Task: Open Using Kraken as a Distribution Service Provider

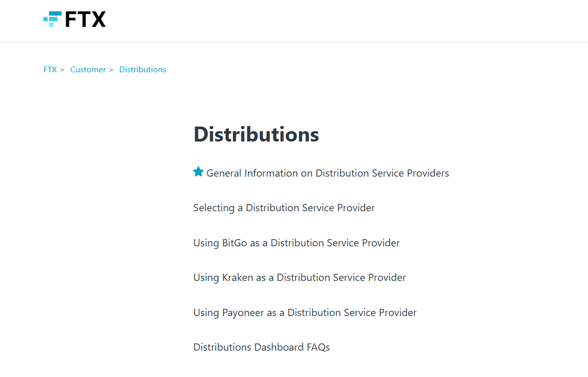Action: coord(300,278)
